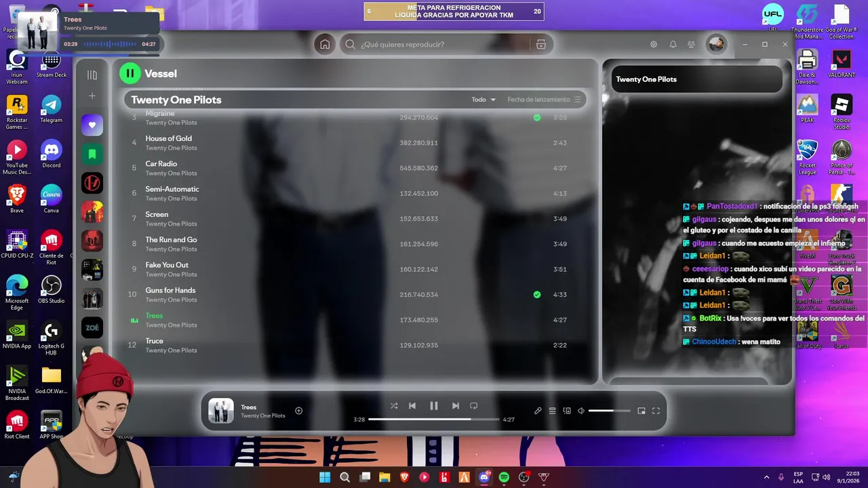The image size is (868, 488).
Task: Open the ZOÉ artist tile in sidebar
Action: point(92,327)
